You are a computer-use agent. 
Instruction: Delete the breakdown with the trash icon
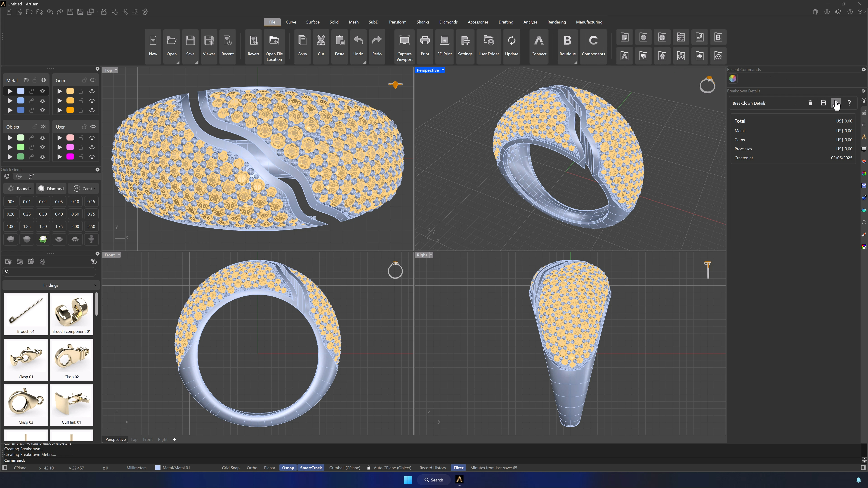pos(810,103)
